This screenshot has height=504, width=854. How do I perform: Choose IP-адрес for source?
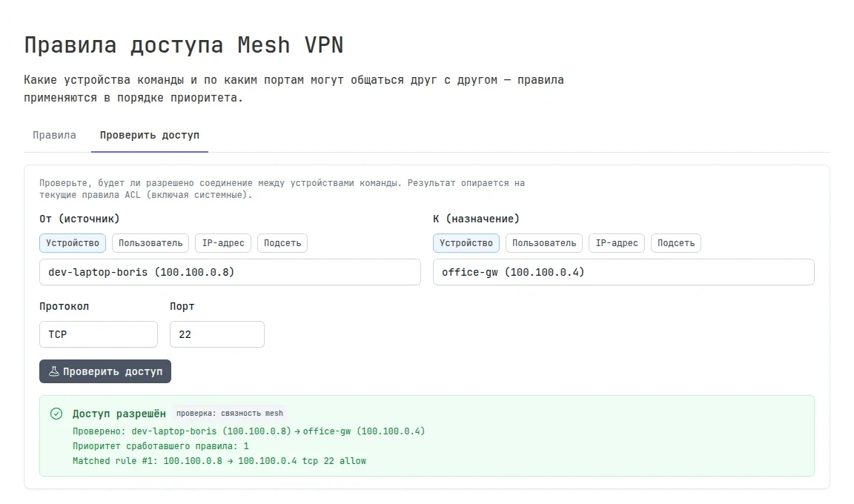click(x=223, y=243)
